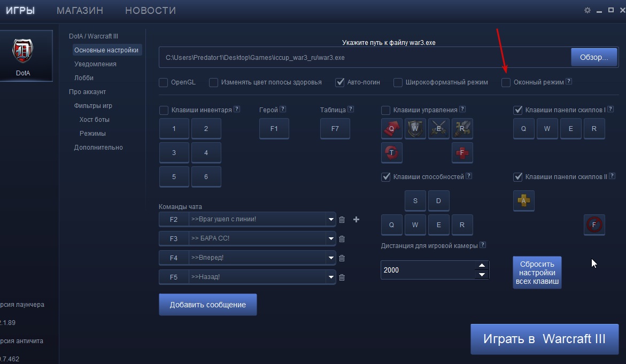Click Добавить сообщение button

coord(207,305)
